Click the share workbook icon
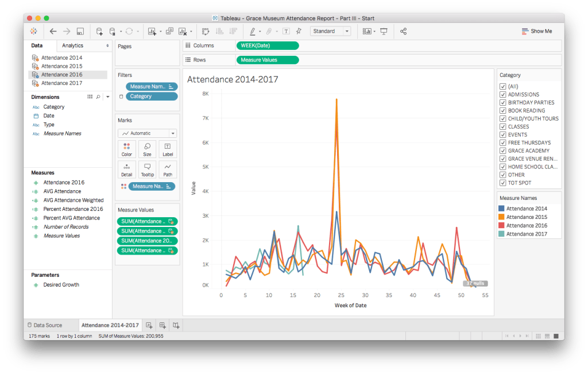 403,31
